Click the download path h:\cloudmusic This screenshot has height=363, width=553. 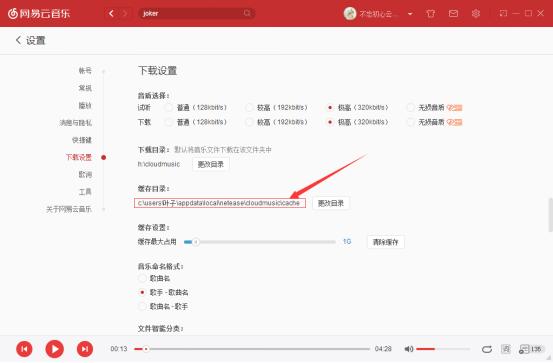tap(159, 164)
